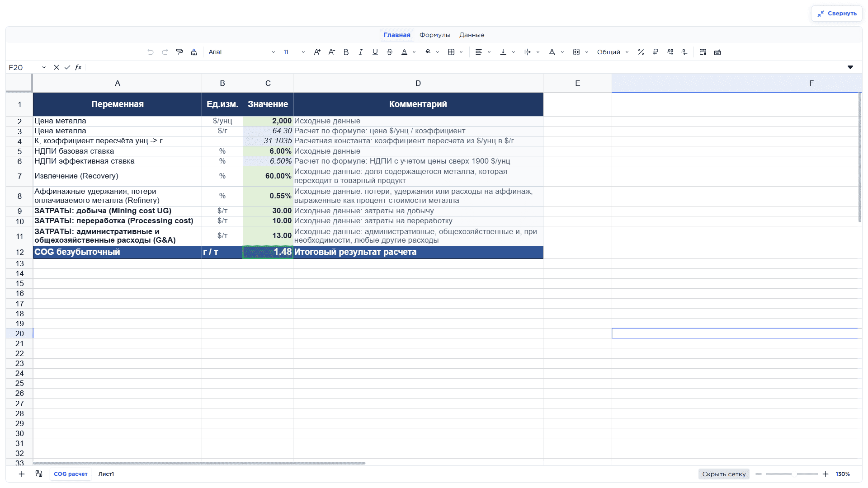868x488 pixels.
Task: Open the Arial font family dropdown
Action: pos(241,52)
